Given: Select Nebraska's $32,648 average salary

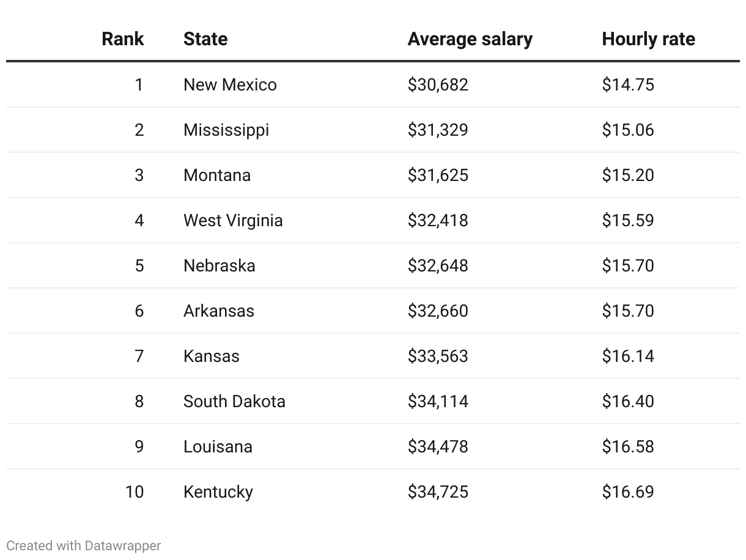Looking at the screenshot, I should click(438, 265).
